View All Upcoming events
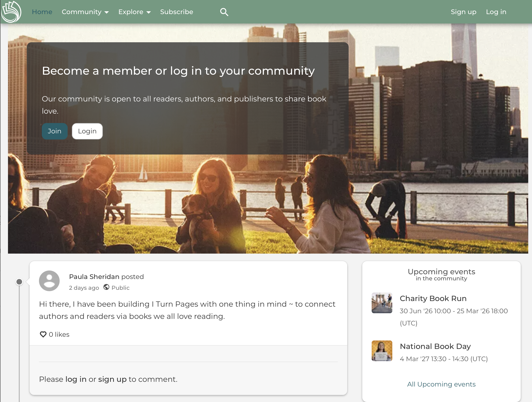The width and height of the screenshot is (532, 402). [x=441, y=384]
